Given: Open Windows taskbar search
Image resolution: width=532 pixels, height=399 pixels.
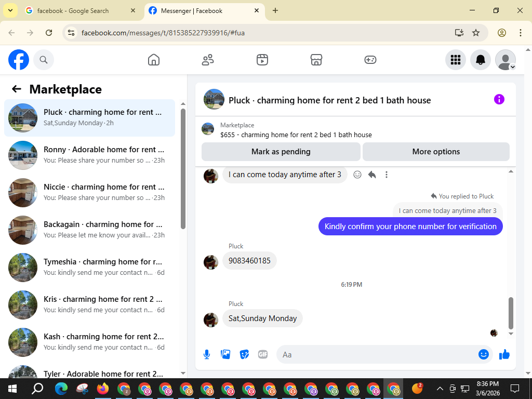Looking at the screenshot, I should pos(37,389).
